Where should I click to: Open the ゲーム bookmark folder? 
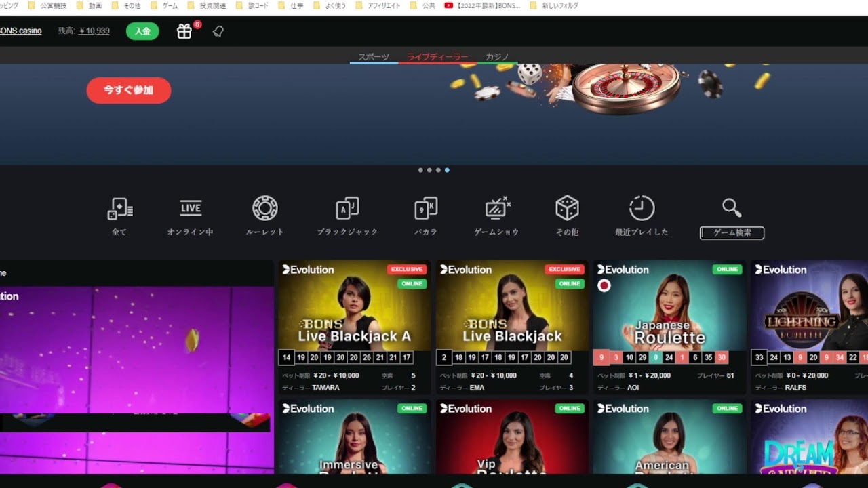[x=164, y=5]
